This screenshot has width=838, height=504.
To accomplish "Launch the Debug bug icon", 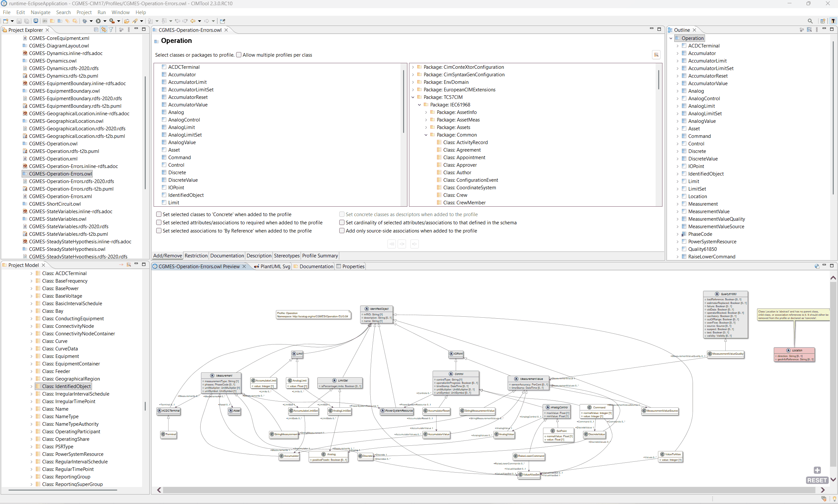I will pyautogui.click(x=84, y=21).
